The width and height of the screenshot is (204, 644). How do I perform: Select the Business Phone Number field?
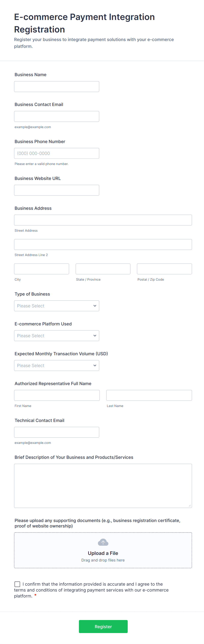click(x=57, y=153)
